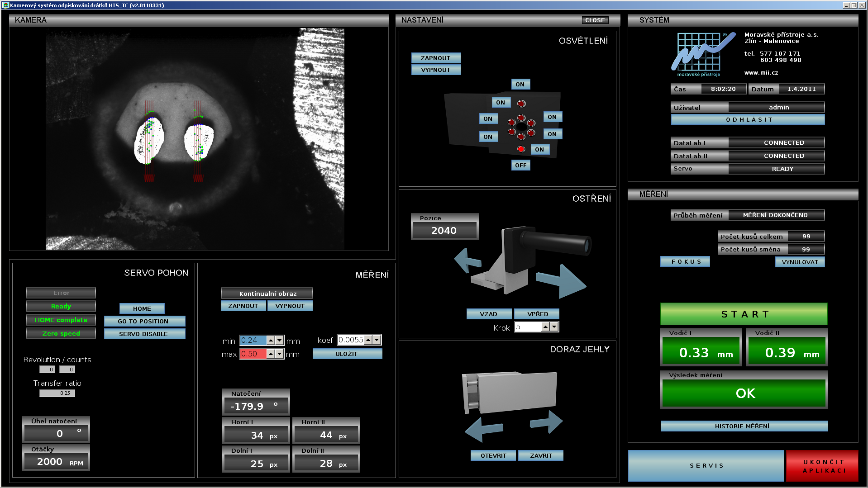
Task: Click the left arrow in the OSTŘENÍ focus panel
Action: coord(467,261)
